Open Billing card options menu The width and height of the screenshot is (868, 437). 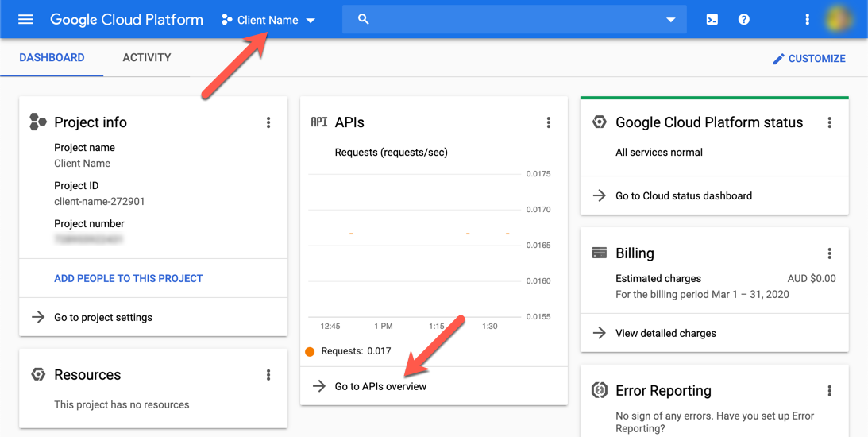(829, 253)
